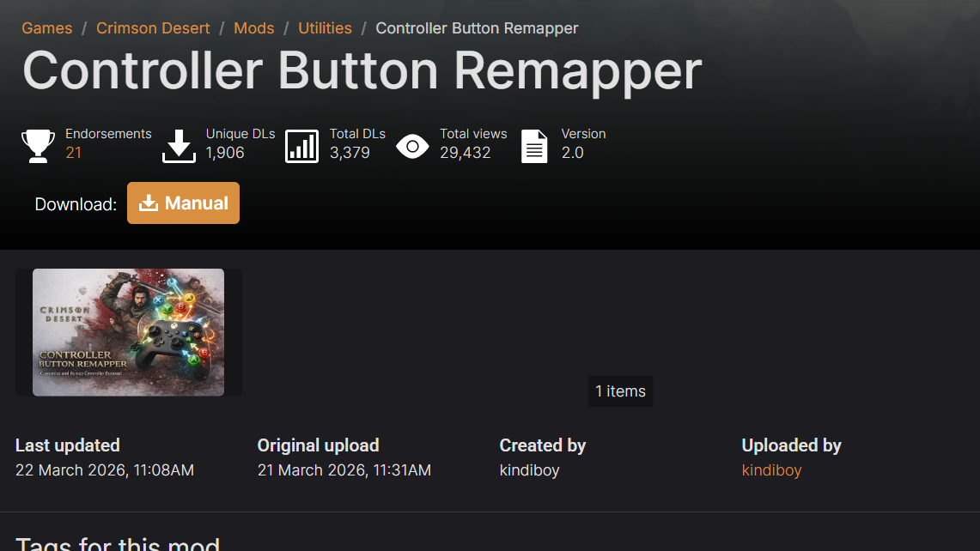Select the version 2.0 value
Screen dimensions: 980x551
(572, 153)
